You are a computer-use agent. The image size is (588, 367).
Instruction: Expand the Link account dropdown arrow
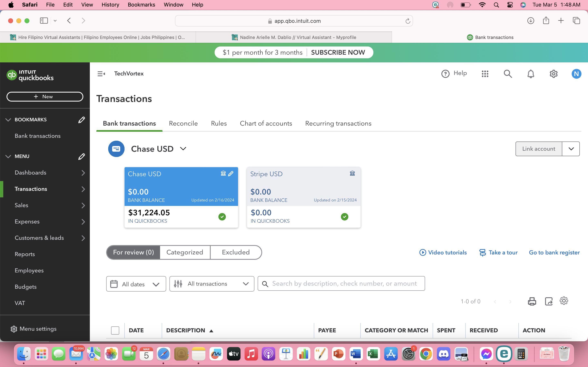(571, 149)
